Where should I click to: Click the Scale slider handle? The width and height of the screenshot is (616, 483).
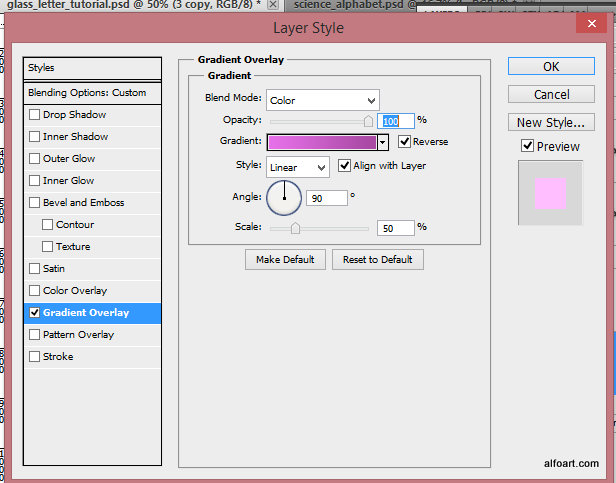coord(295,228)
